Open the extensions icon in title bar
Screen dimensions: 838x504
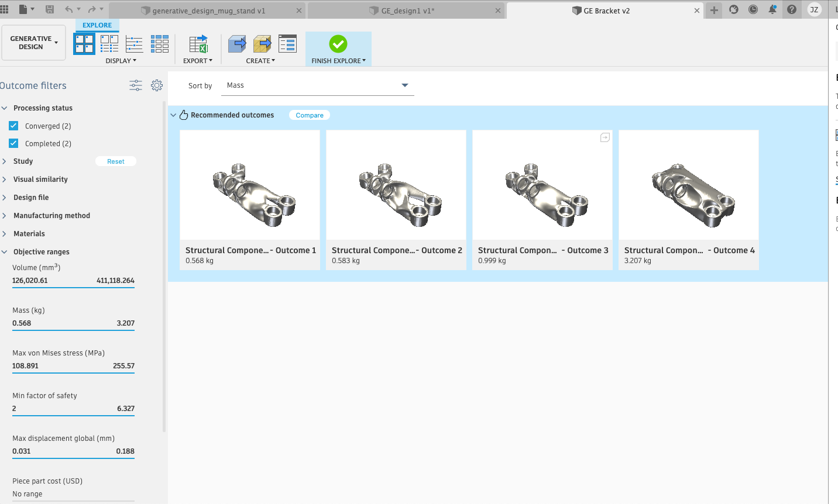tap(734, 9)
